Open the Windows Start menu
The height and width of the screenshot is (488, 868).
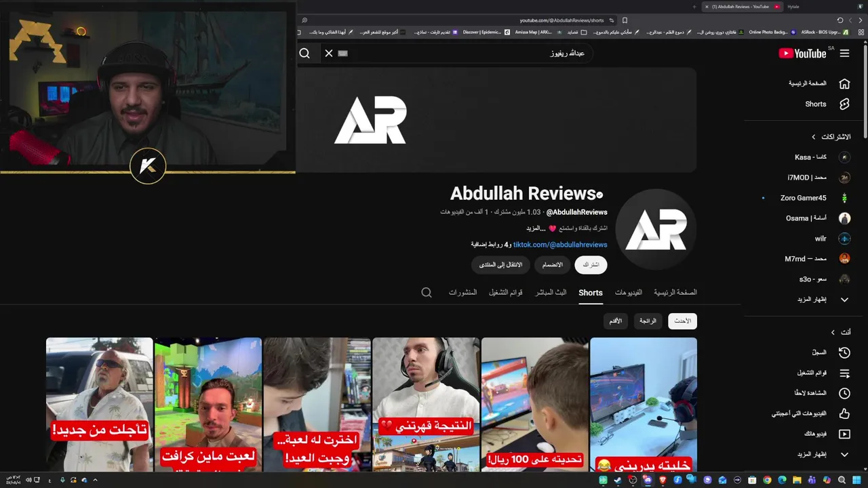[856, 481]
